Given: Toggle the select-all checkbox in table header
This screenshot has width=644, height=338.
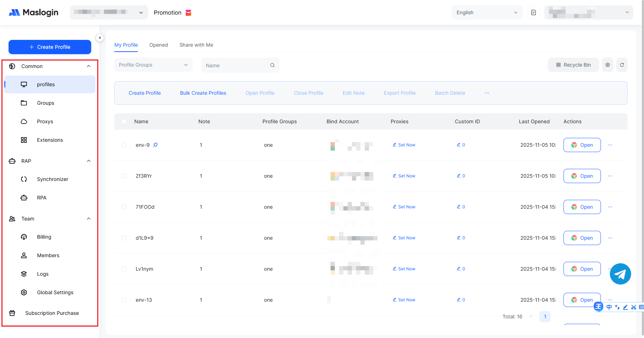Looking at the screenshot, I should 124,121.
